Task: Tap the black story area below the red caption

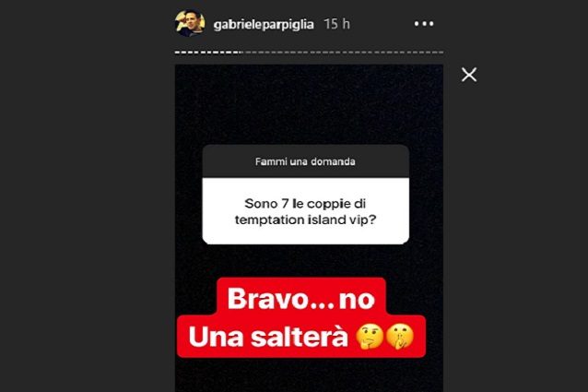Action: 309,375
